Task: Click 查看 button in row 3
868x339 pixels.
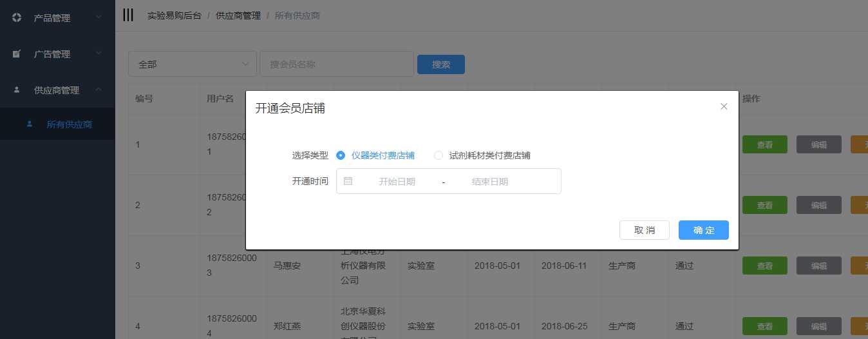Action: tap(765, 266)
